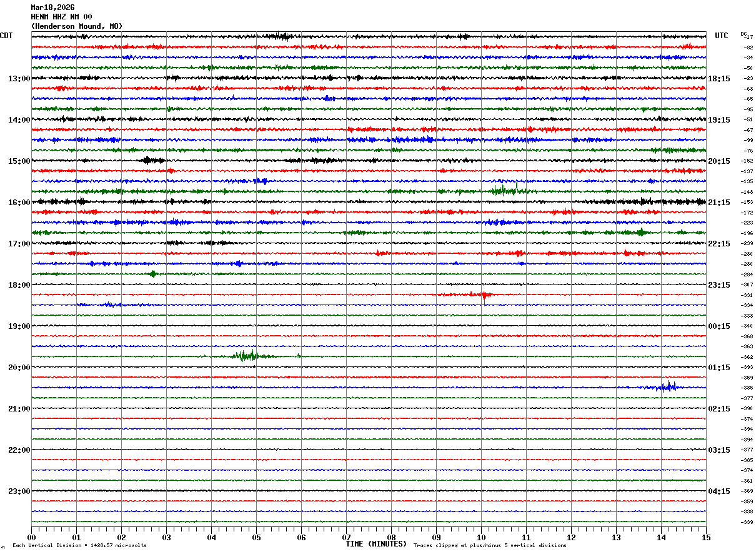Select the station code HENM HHZ NM 00

tap(61, 17)
